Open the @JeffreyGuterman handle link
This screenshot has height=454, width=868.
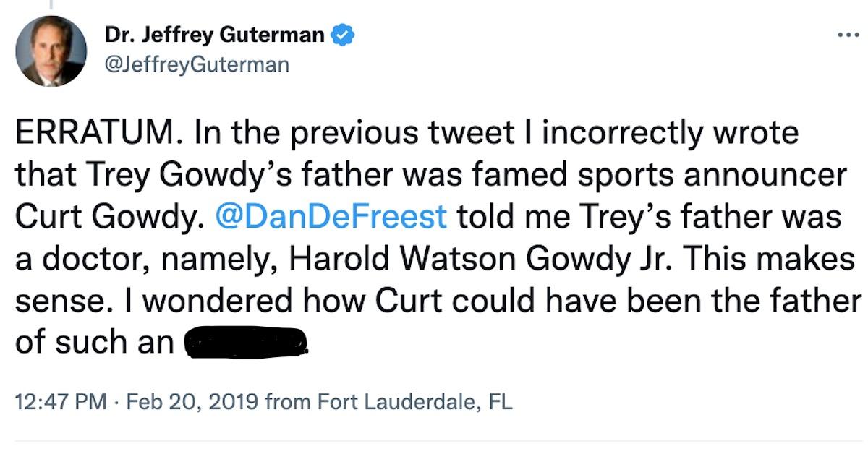click(x=197, y=65)
